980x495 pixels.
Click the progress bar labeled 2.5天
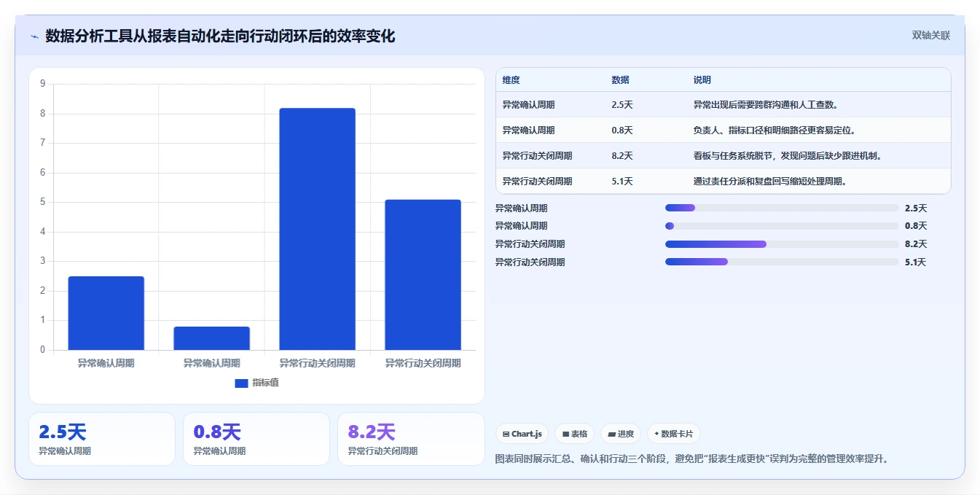point(782,208)
